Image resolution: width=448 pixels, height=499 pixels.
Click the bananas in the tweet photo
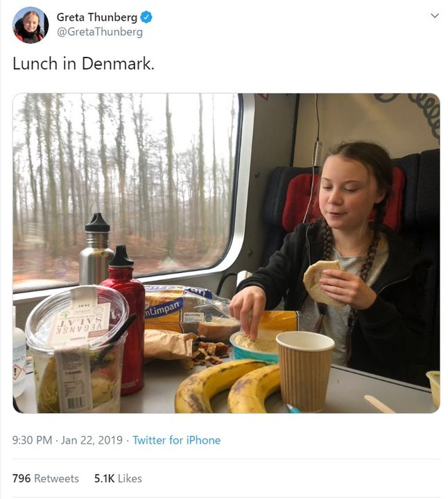click(222, 388)
